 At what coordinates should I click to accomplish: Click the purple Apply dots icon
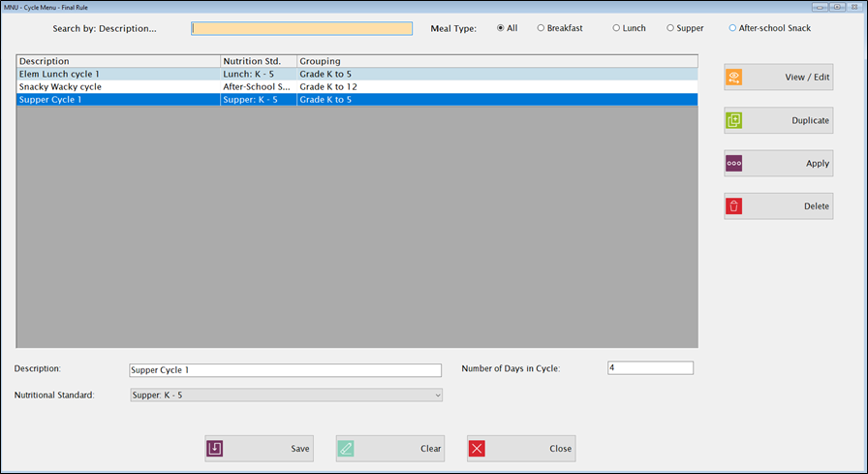pos(734,164)
